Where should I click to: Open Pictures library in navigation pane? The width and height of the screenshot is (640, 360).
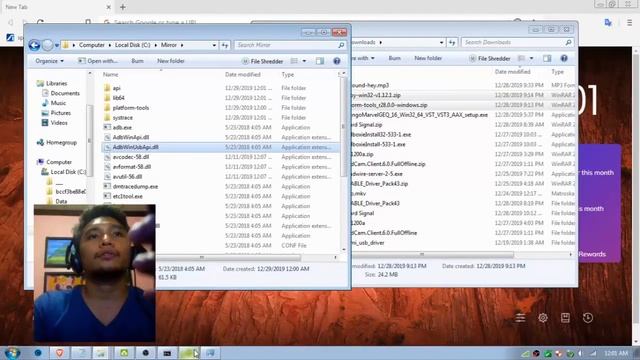pyautogui.click(x=60, y=113)
